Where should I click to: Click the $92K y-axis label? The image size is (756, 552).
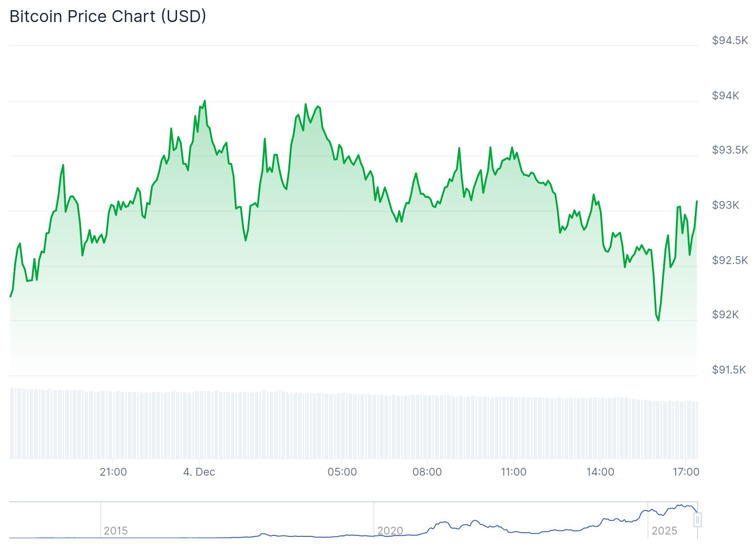(x=725, y=315)
